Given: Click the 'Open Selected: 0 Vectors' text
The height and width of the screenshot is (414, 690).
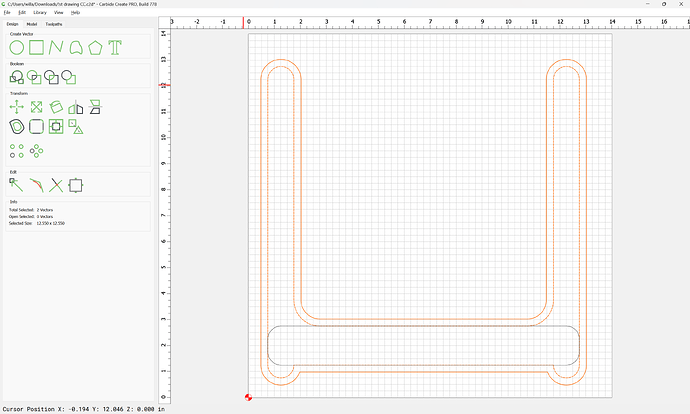Looking at the screenshot, I should [x=31, y=216].
